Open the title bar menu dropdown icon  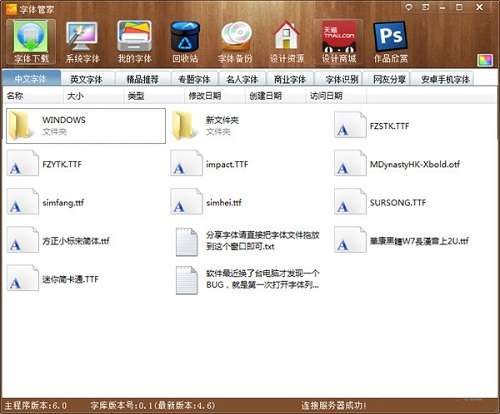click(x=426, y=7)
